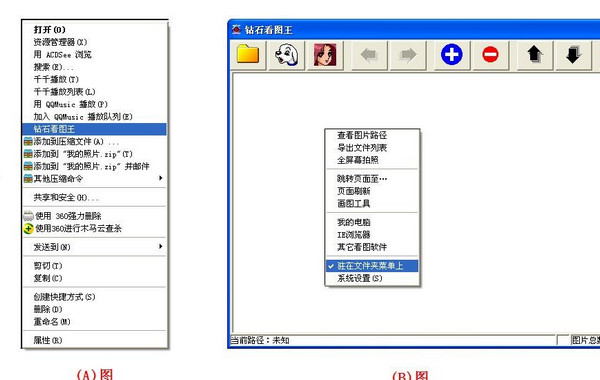Zoom out with the red minus icon
The height and width of the screenshot is (380, 600).
(x=491, y=55)
